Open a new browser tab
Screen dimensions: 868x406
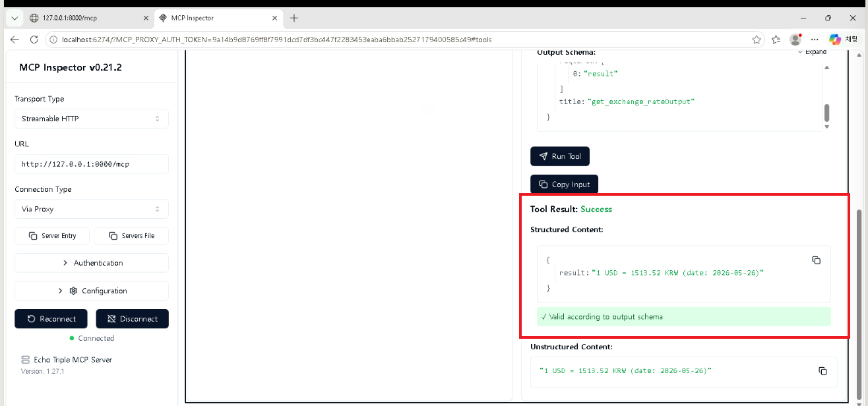[294, 18]
